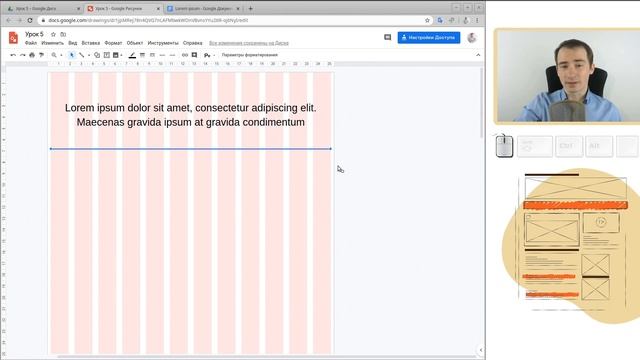This screenshot has width=640, height=360.
Task: Undo the last action
Action: (13, 55)
